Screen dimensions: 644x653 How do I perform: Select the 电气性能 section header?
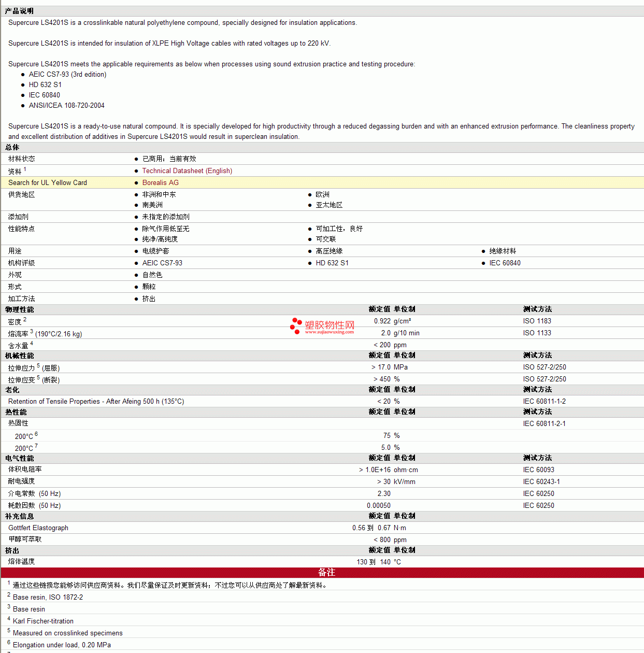pos(20,458)
